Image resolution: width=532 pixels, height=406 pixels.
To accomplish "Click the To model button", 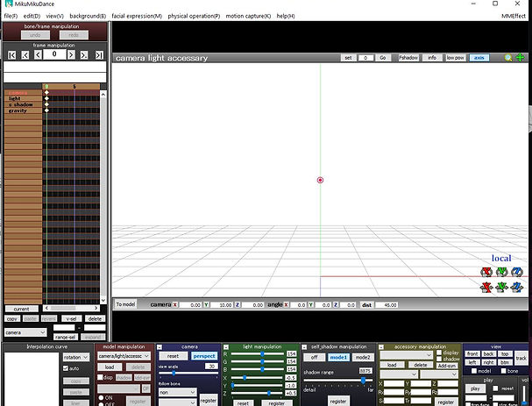I will coord(125,304).
